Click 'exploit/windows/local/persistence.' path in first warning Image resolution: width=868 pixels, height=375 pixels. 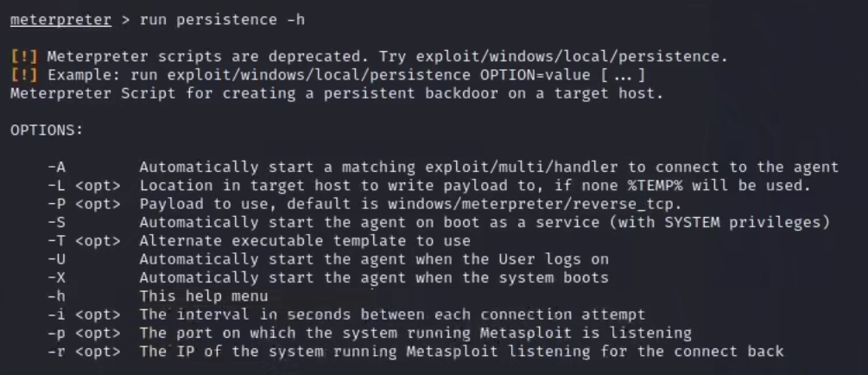[572, 56]
